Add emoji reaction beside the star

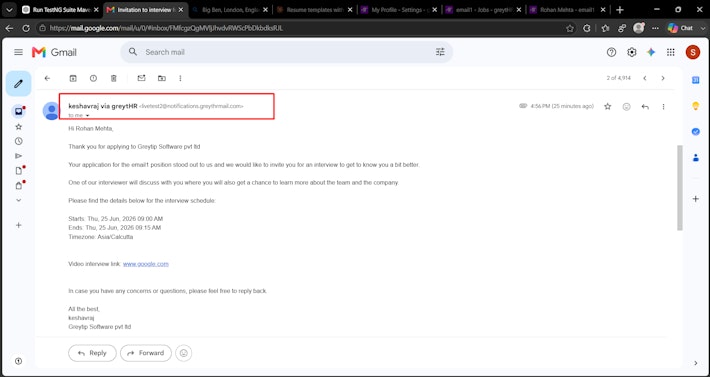pyautogui.click(x=627, y=106)
